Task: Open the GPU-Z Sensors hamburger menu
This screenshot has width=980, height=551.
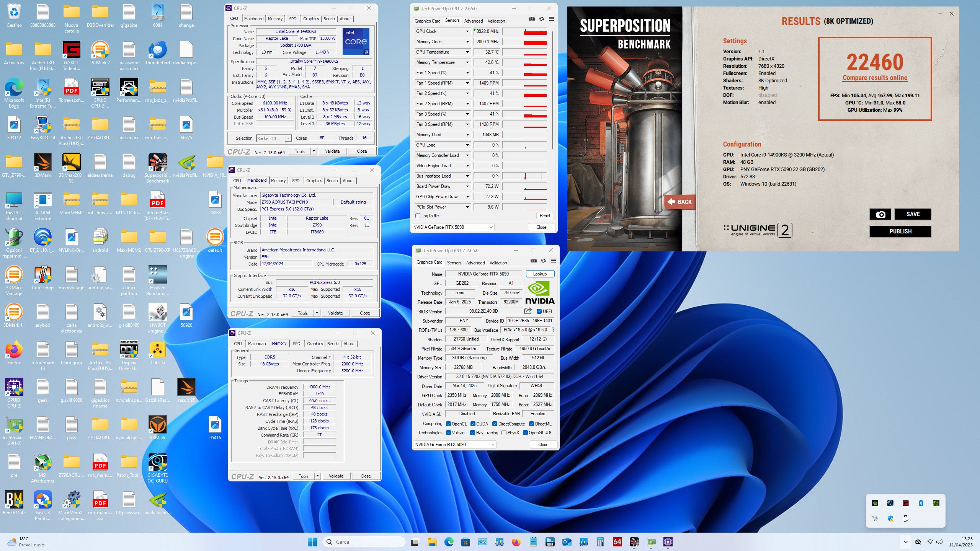Action: 551,19
